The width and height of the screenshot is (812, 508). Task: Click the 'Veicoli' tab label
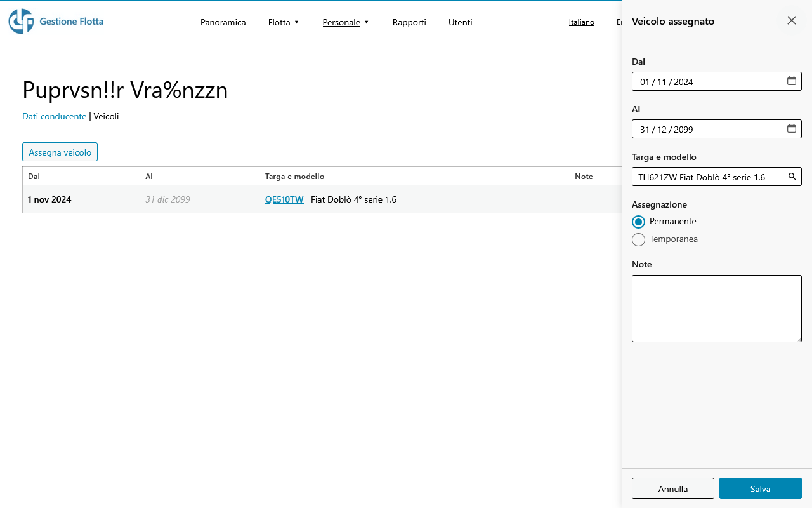coord(106,116)
